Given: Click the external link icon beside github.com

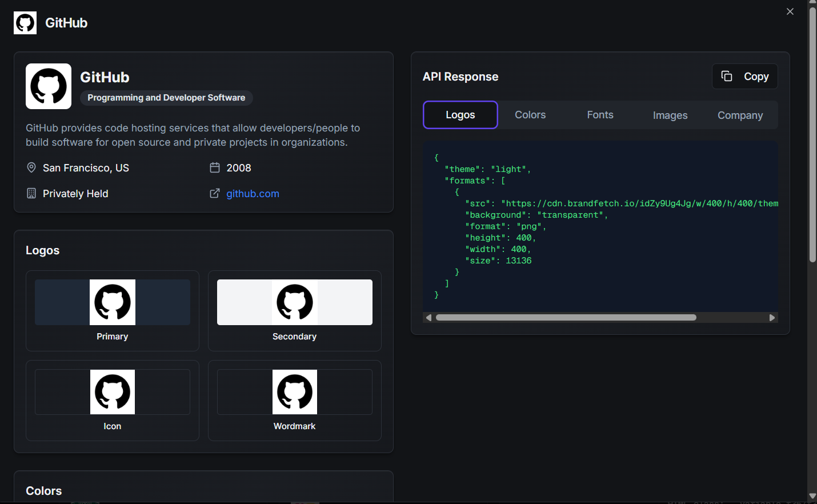Looking at the screenshot, I should coord(215,193).
